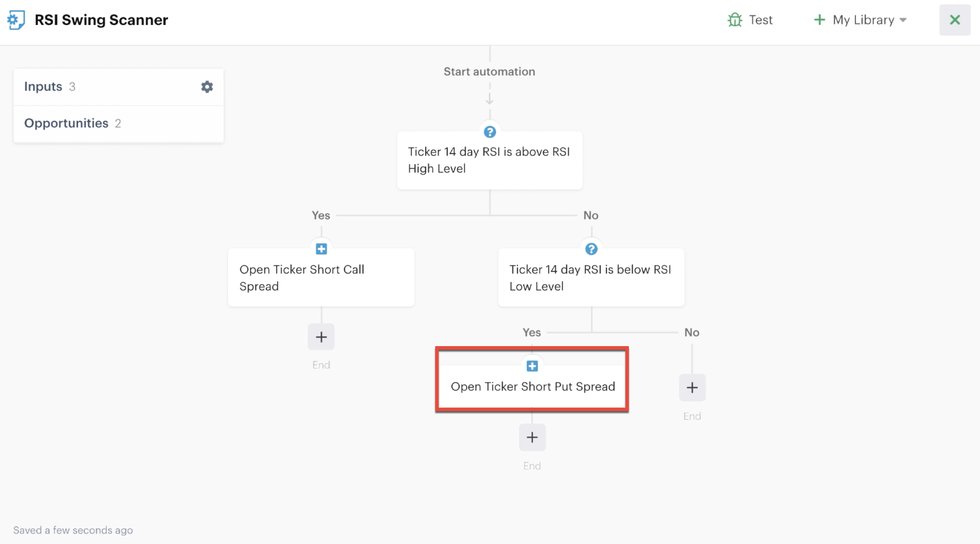Click the automation gear icon beside the title
980x544 pixels.
coord(16,20)
